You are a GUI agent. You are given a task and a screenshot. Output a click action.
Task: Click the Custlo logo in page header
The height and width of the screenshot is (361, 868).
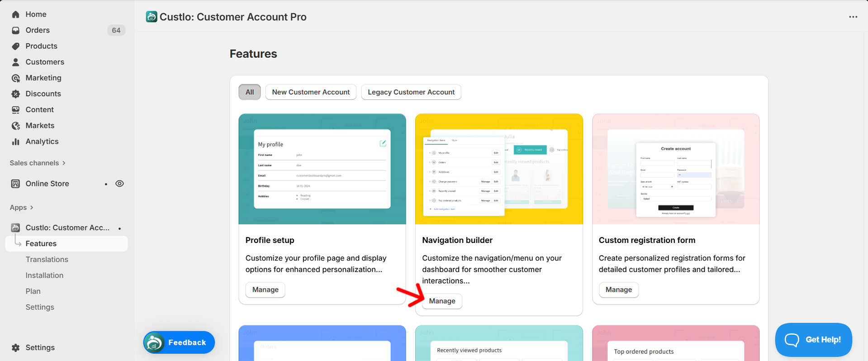(152, 17)
